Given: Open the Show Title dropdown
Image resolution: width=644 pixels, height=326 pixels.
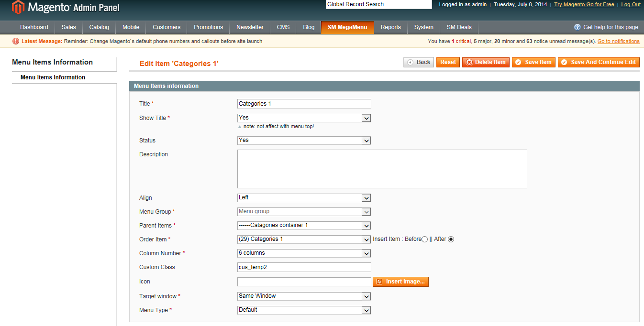Looking at the screenshot, I should coord(304,118).
